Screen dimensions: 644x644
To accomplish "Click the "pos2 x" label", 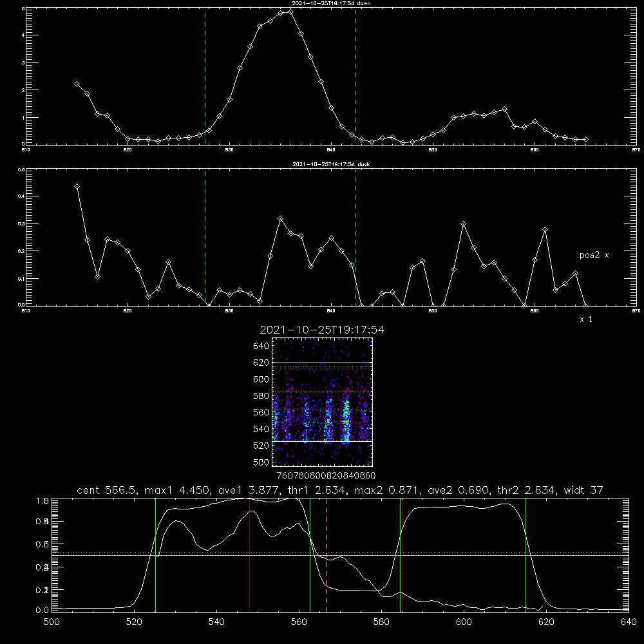I will pos(594,255).
